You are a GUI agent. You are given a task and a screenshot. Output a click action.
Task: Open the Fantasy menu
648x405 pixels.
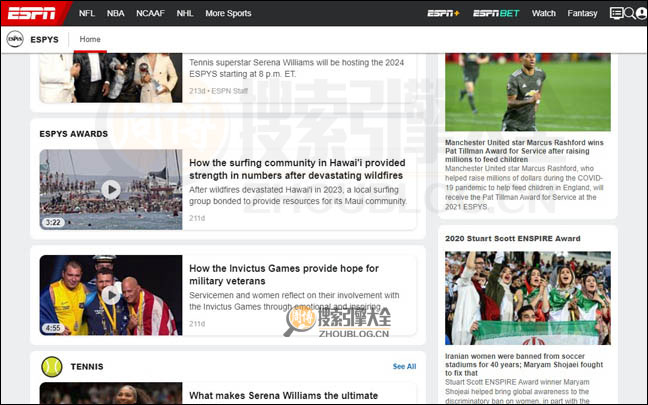coord(582,13)
